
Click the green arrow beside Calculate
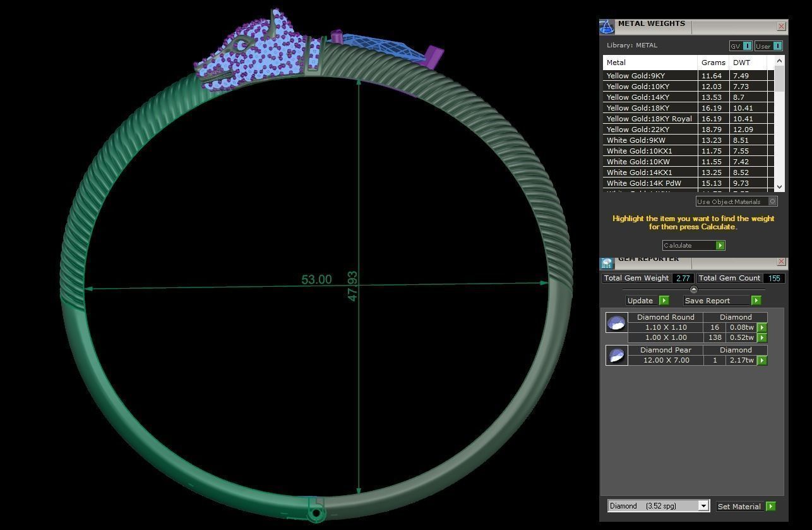(720, 245)
